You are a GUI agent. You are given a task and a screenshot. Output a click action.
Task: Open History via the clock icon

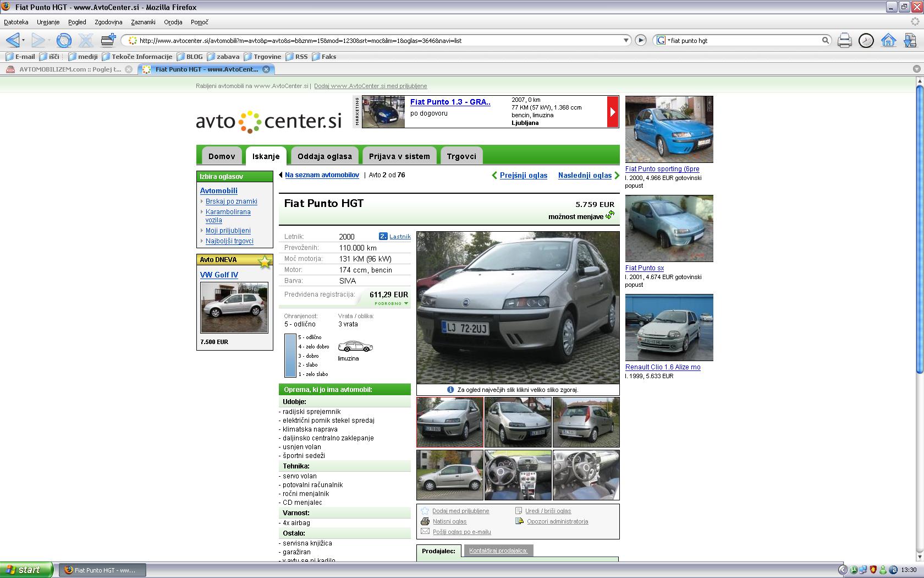pos(866,40)
